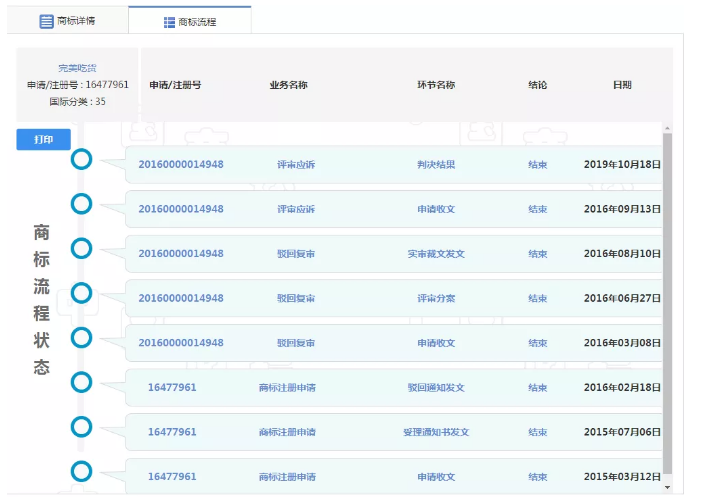Screen dimensions: 701x502
Task: Click 20160000014948 in the 评审分案 row
Action: [181, 298]
